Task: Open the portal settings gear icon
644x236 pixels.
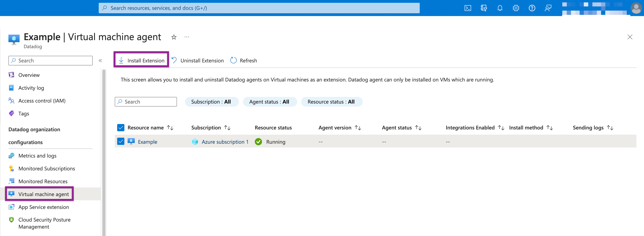Action: [516, 8]
